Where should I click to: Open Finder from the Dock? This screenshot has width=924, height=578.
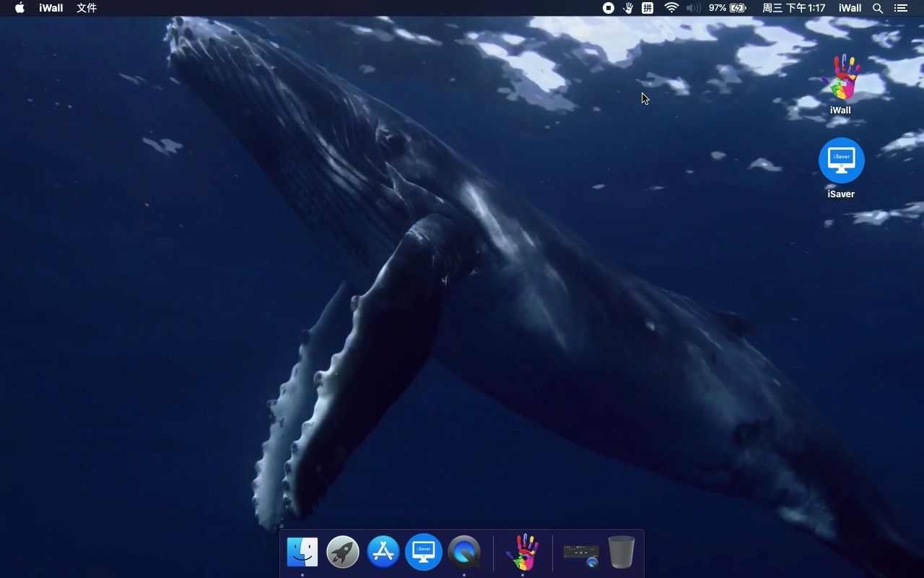[302, 553]
